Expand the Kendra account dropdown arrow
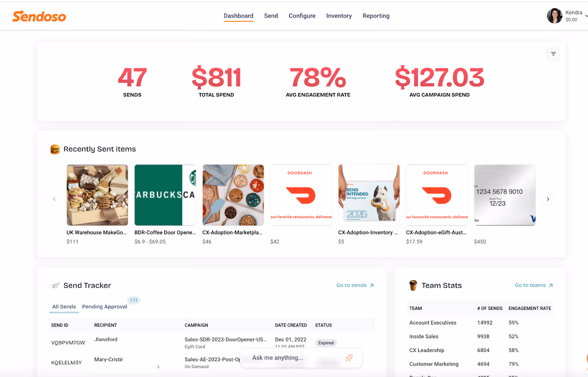Viewport: 588px width, 377px height. [586, 16]
